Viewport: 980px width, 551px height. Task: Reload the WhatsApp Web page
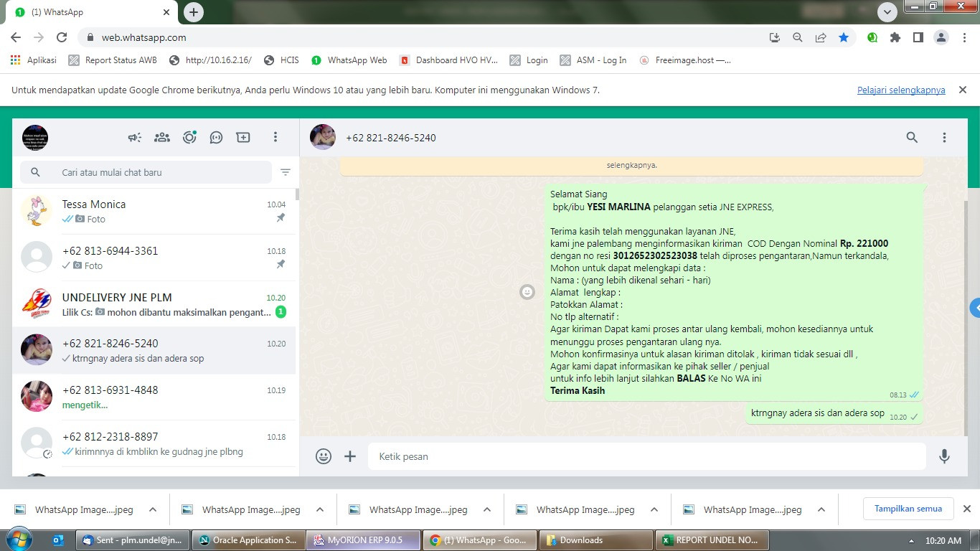(x=62, y=37)
